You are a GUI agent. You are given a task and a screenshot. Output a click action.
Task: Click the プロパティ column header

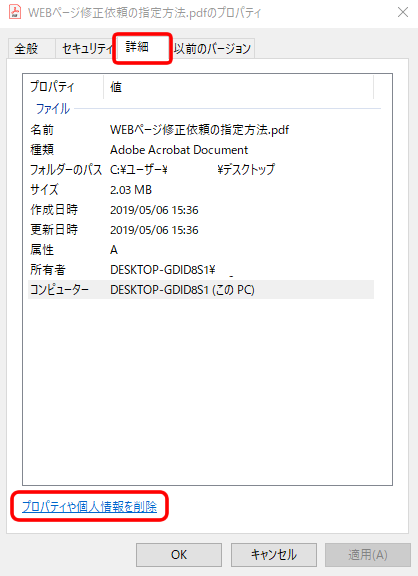point(65,87)
